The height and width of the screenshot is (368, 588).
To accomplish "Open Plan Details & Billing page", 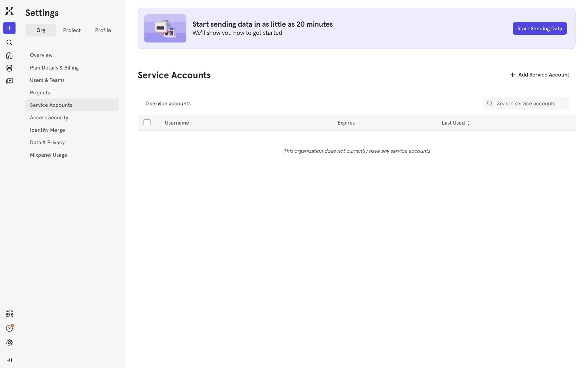I will (54, 68).
